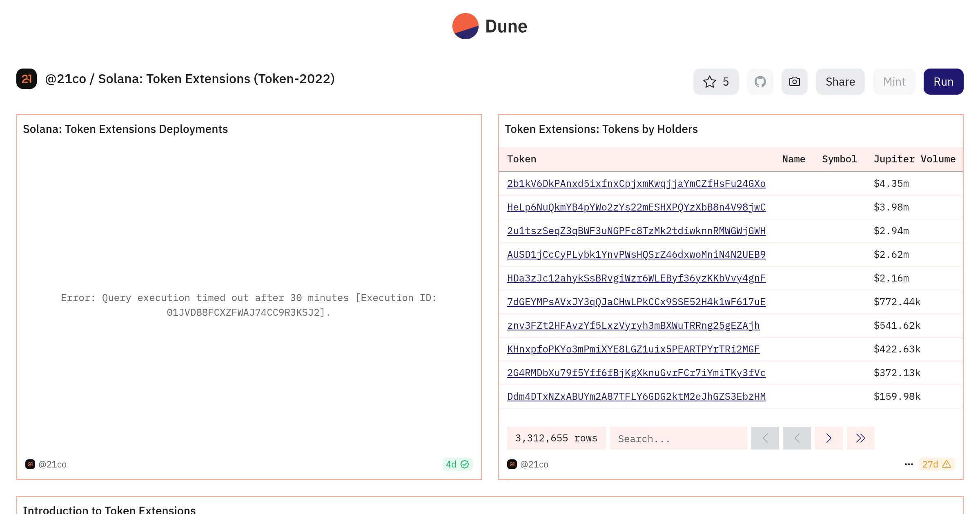
Task: Sort by the Token column header
Action: (x=521, y=159)
